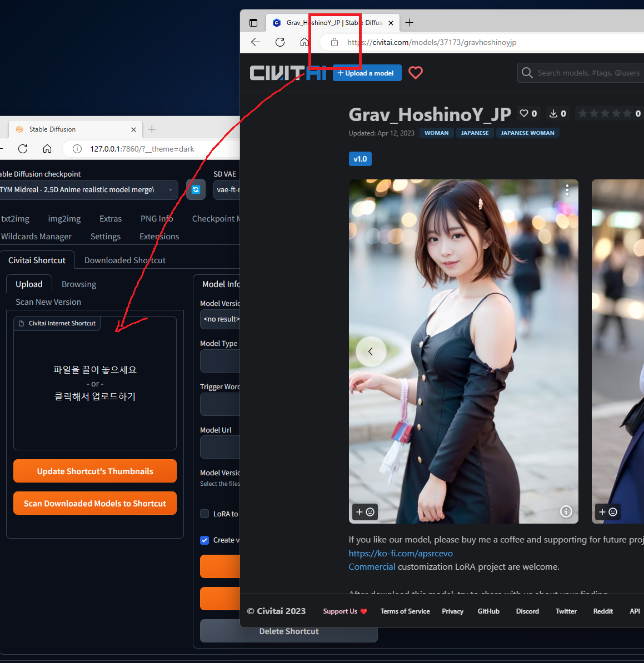Click the lock icon beside the civitai.com URL
This screenshot has height=663, width=644.
[x=335, y=42]
